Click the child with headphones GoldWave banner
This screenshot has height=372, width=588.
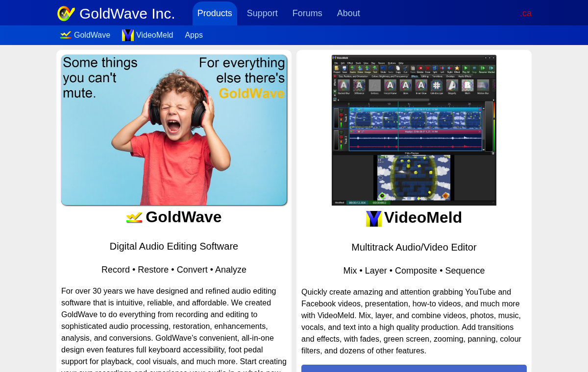[x=174, y=130]
